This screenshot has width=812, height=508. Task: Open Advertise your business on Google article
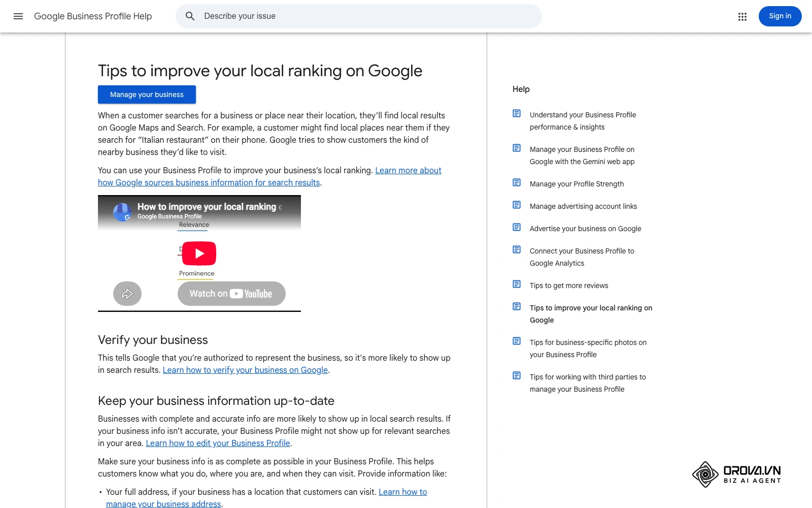pyautogui.click(x=585, y=229)
